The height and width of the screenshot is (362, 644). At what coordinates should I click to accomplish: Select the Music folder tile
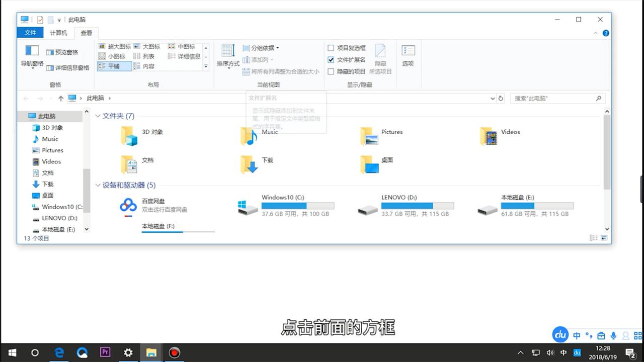[x=260, y=136]
